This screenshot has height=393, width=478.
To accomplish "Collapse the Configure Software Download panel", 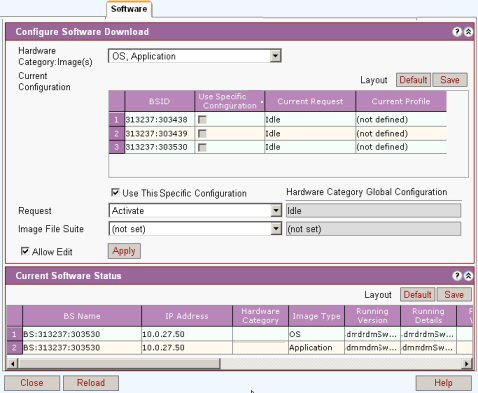I will tap(468, 32).
